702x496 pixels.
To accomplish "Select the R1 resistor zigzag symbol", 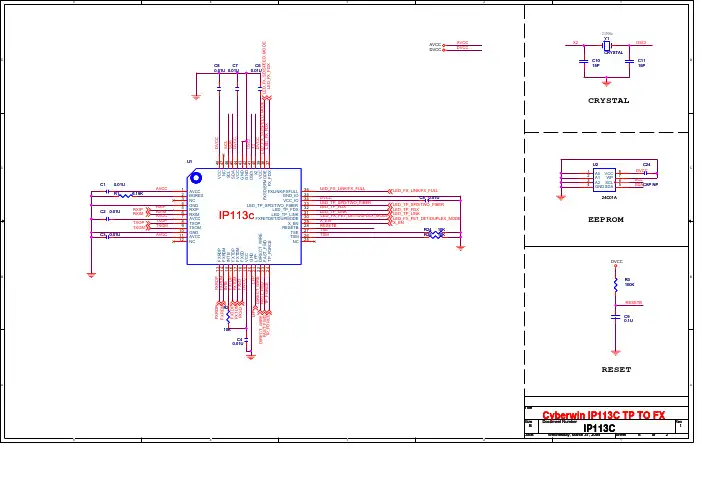I will [x=124, y=196].
